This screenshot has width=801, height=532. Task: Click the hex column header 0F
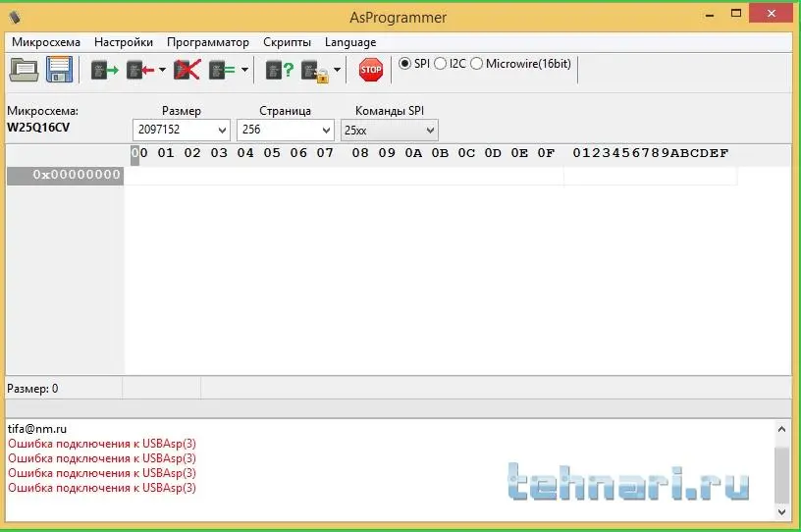point(546,153)
